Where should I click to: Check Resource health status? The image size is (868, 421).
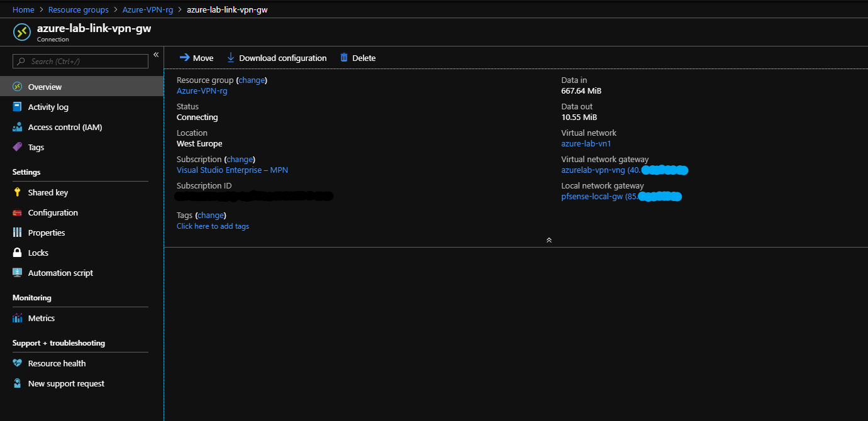click(x=57, y=363)
